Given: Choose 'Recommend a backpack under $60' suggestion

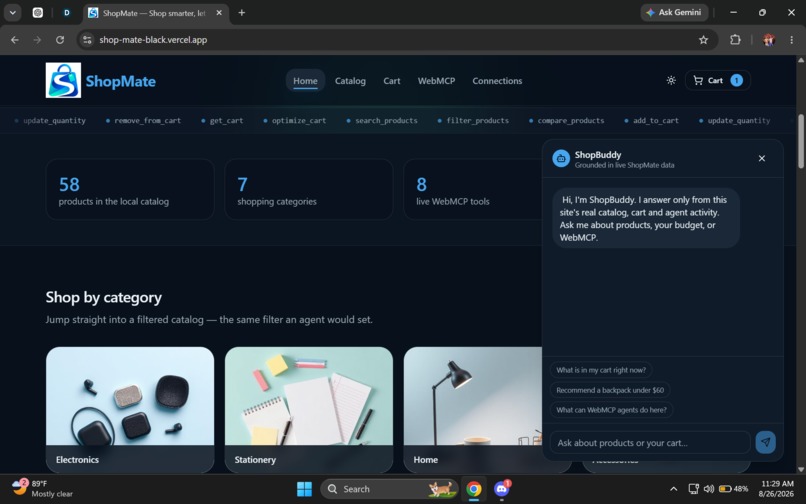Looking at the screenshot, I should click(x=610, y=390).
